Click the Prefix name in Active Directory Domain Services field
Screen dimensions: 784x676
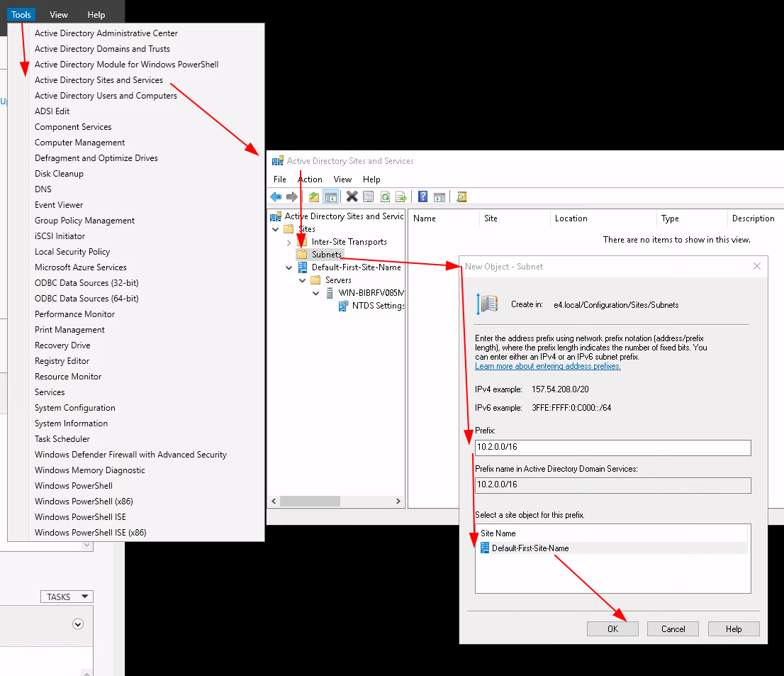click(x=613, y=485)
